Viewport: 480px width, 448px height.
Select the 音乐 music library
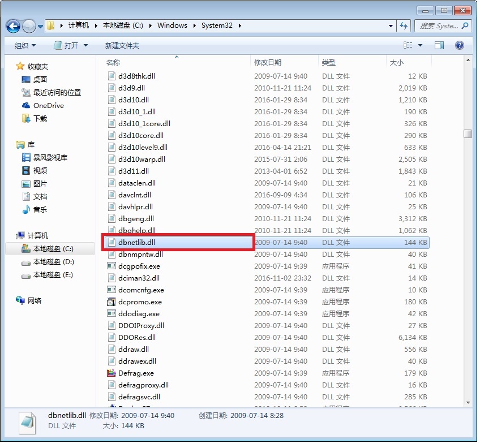click(x=40, y=210)
